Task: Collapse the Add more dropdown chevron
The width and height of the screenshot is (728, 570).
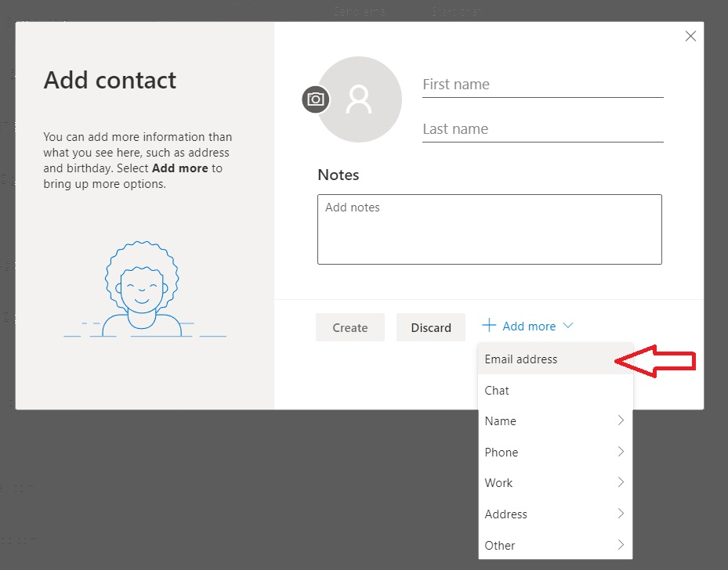Action: 568,326
